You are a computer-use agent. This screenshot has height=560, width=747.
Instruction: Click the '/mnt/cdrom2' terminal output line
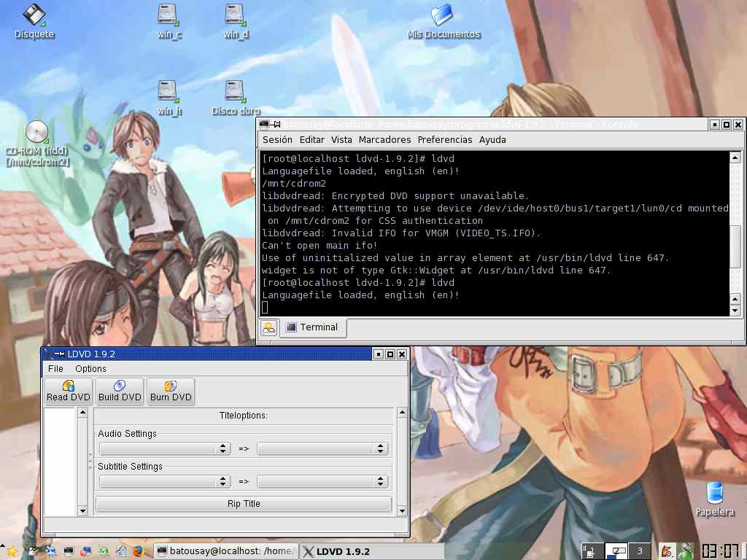pyautogui.click(x=293, y=183)
